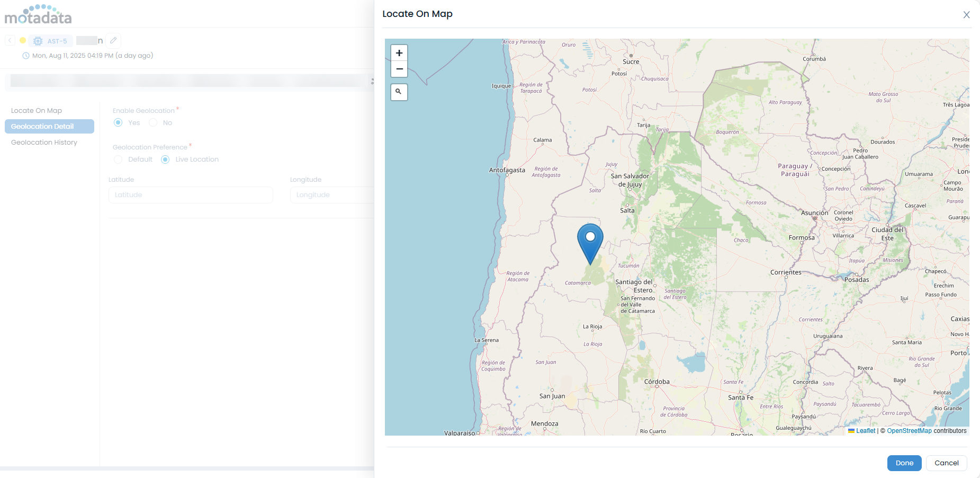The height and width of the screenshot is (478, 980).
Task: Open the Locate On Map tab
Action: (37, 111)
